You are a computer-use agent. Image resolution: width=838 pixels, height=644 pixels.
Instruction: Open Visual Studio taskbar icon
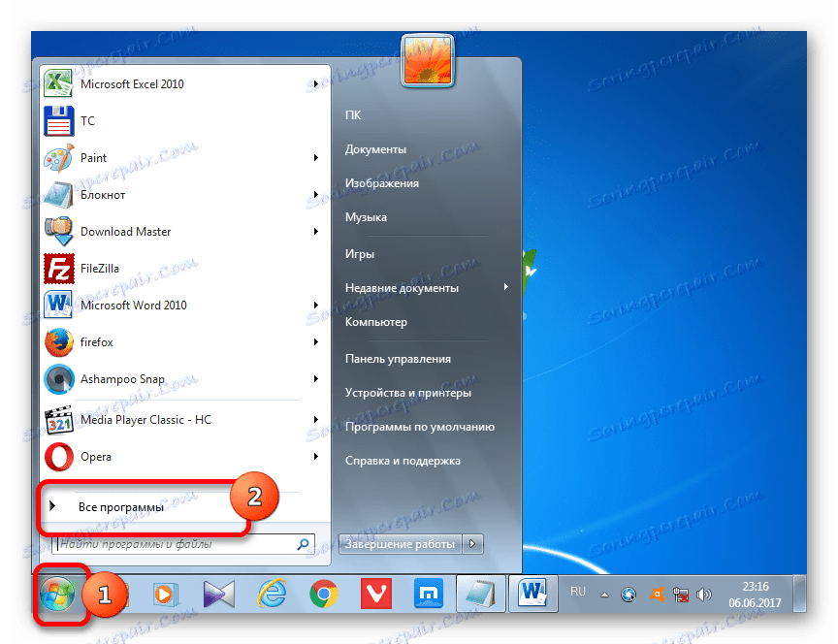point(219,594)
